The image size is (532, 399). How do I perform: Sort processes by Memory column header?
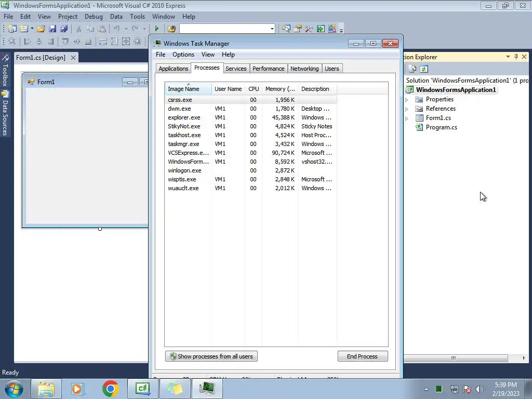pos(280,89)
